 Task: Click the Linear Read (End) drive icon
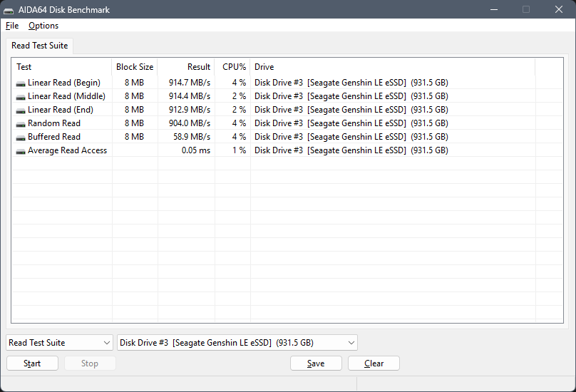coord(21,110)
